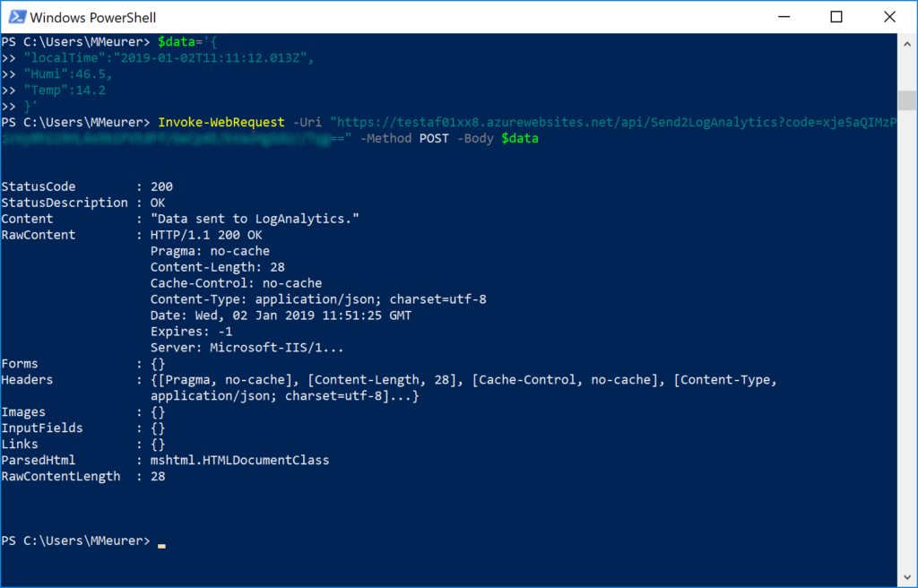Click the StatusCode value 200

[x=161, y=186]
